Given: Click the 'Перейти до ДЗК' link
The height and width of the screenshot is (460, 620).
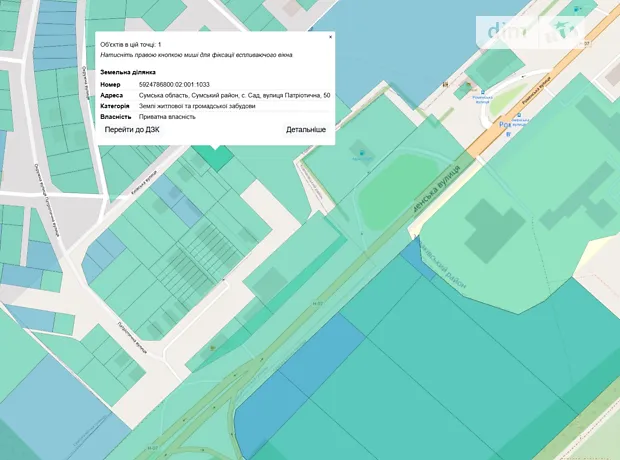Looking at the screenshot, I should click(135, 130).
